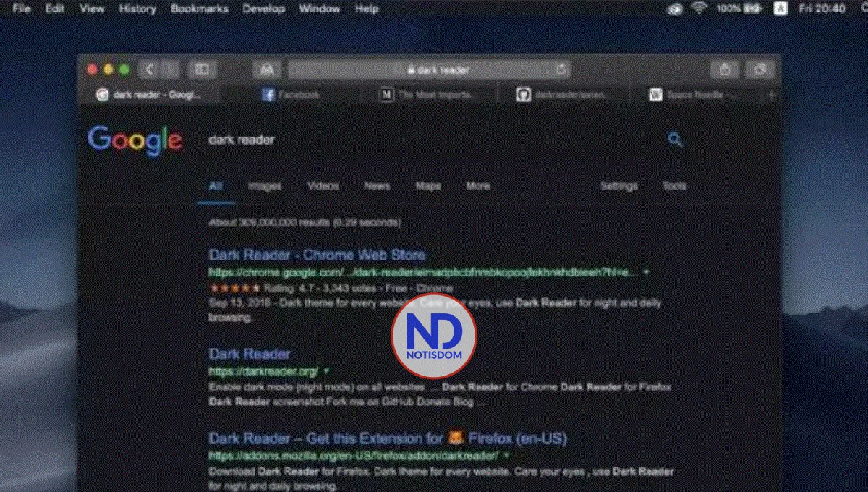Click the Share icon in Safari's toolbar
The image size is (868, 492).
click(x=725, y=69)
